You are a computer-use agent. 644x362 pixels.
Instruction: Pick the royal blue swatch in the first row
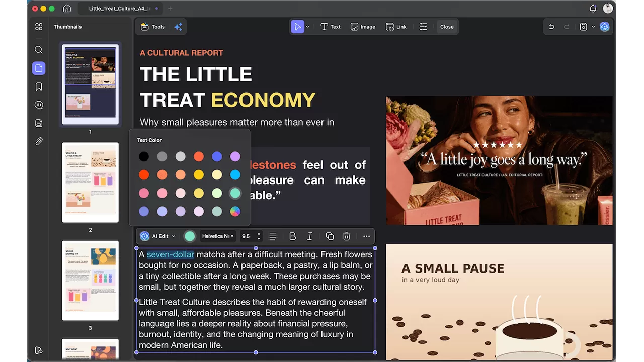click(217, 157)
